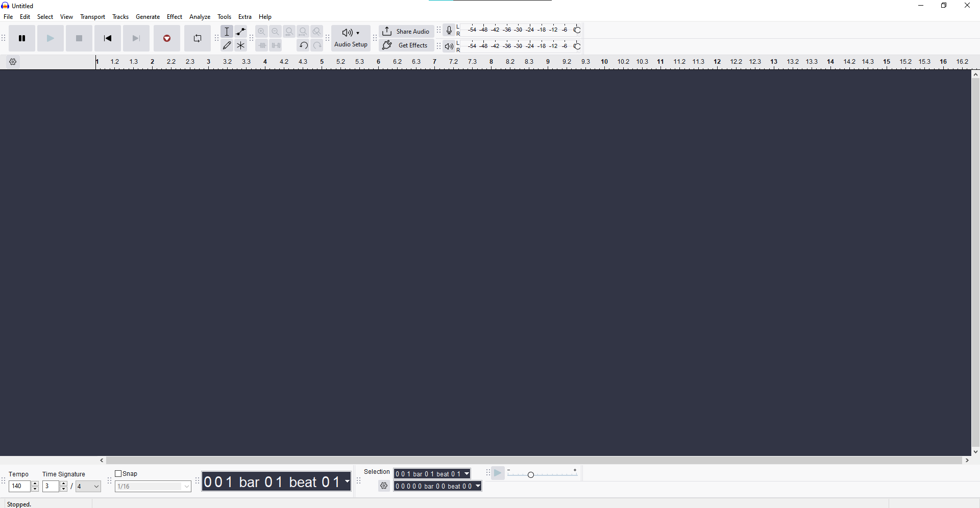Click the Undo arrow icon
Image resolution: width=980 pixels, height=508 pixels.
303,45
